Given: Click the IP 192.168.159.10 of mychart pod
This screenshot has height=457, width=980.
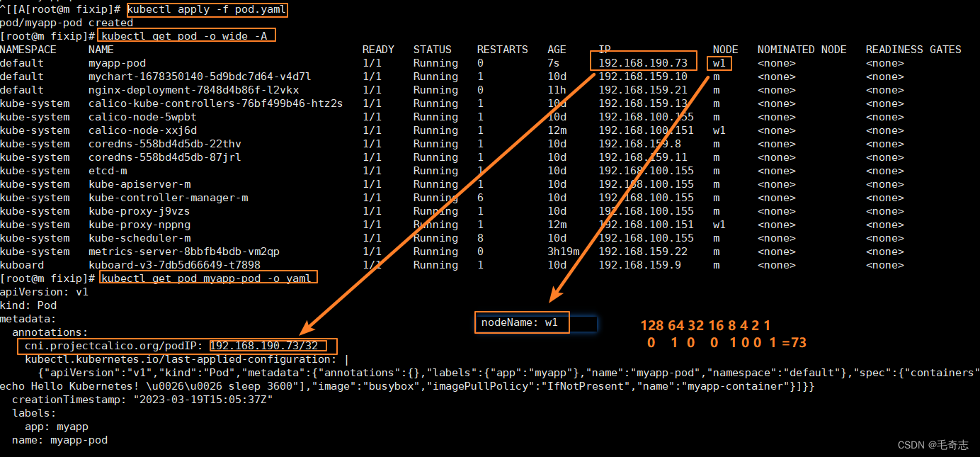Looking at the screenshot, I should [643, 77].
